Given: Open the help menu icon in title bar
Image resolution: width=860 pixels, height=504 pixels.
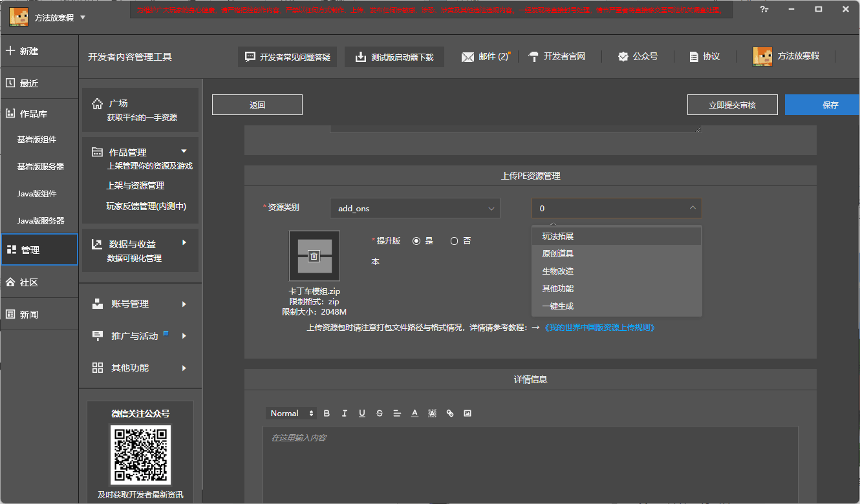Looking at the screenshot, I should 765,9.
